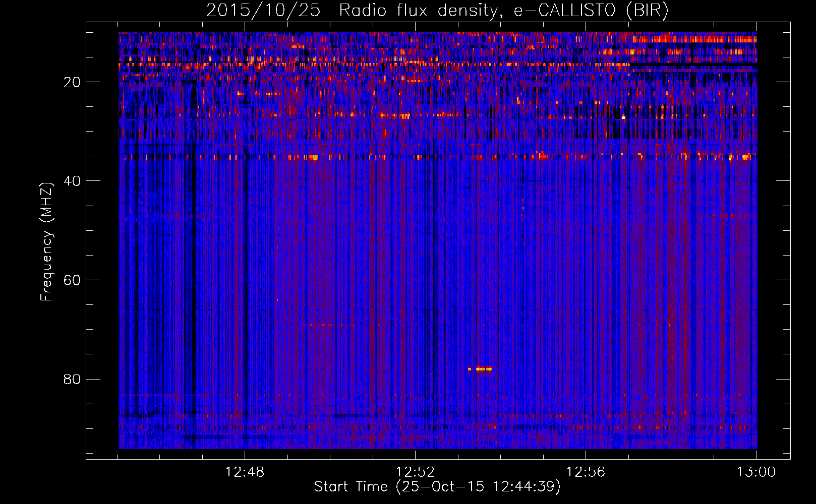Click the 80 MHz frequency tick label
The width and height of the screenshot is (816, 504).
[x=72, y=379]
